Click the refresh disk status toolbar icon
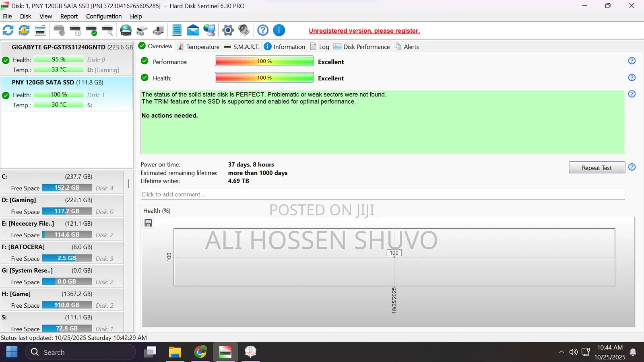The image size is (644, 362). tap(8, 30)
